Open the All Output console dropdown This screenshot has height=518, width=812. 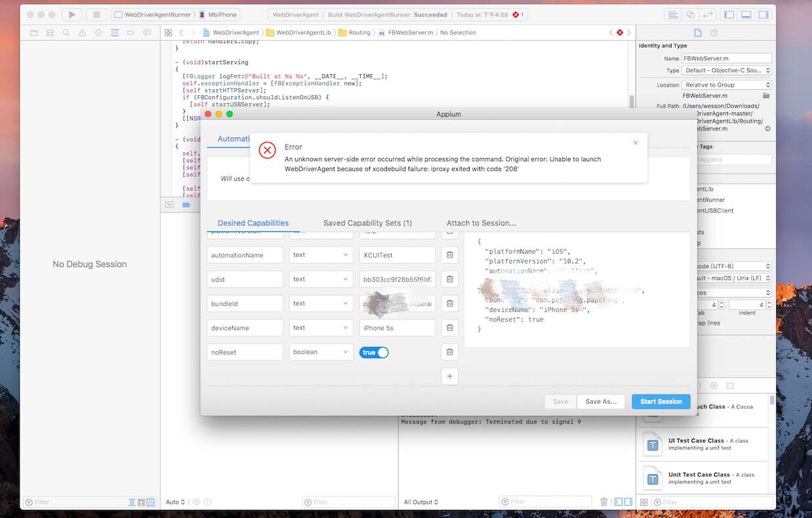click(x=421, y=502)
